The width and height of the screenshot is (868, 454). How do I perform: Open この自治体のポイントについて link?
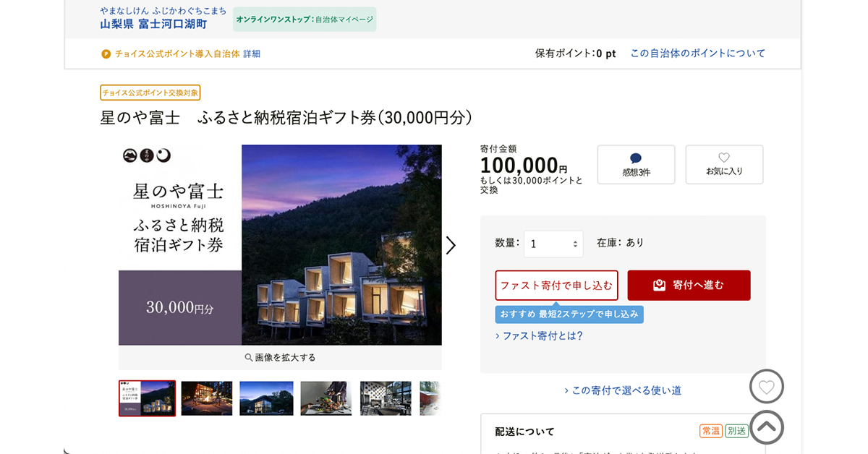pyautogui.click(x=698, y=53)
